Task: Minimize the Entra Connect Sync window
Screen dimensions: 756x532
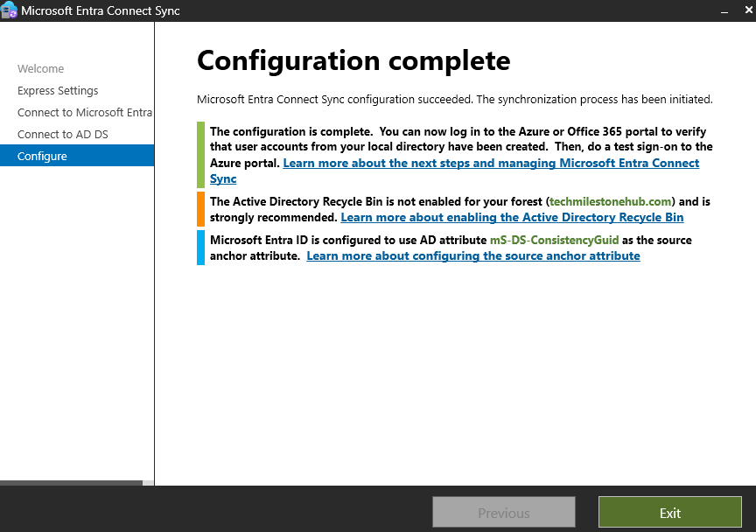Action: pyautogui.click(x=724, y=10)
